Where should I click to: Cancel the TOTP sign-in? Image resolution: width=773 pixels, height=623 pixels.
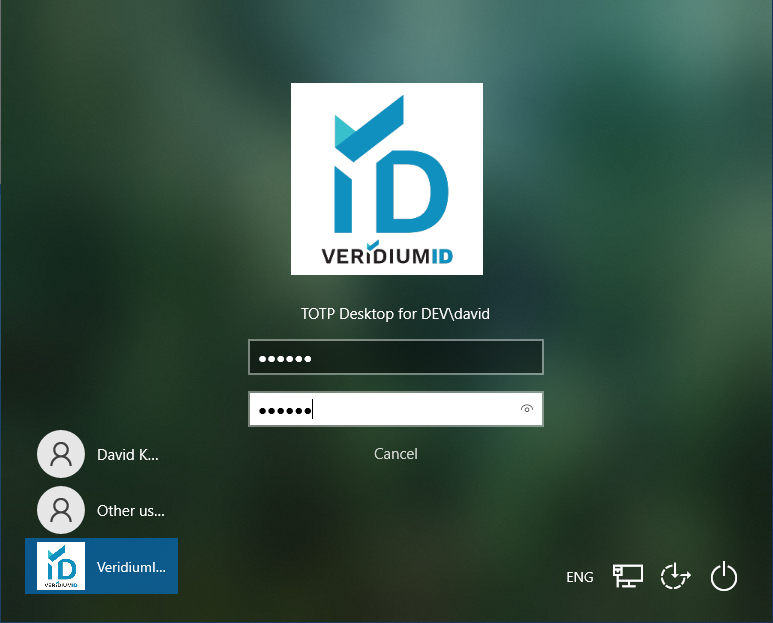[x=395, y=454]
